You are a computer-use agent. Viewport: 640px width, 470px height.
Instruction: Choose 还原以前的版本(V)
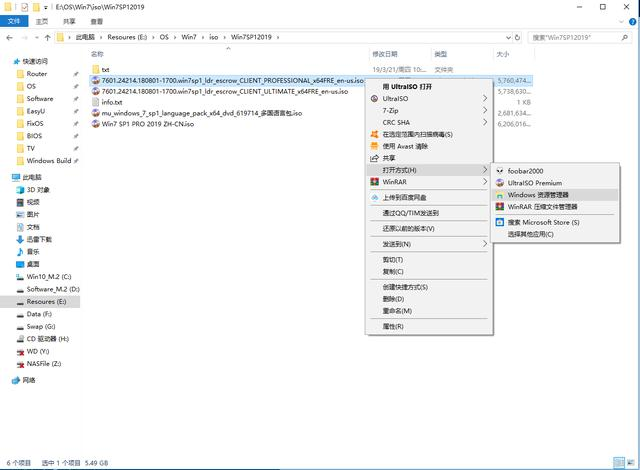point(408,228)
